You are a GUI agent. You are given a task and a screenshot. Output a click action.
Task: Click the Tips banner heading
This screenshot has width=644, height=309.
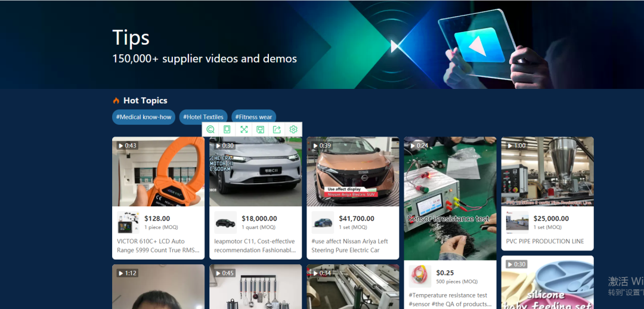(x=131, y=38)
